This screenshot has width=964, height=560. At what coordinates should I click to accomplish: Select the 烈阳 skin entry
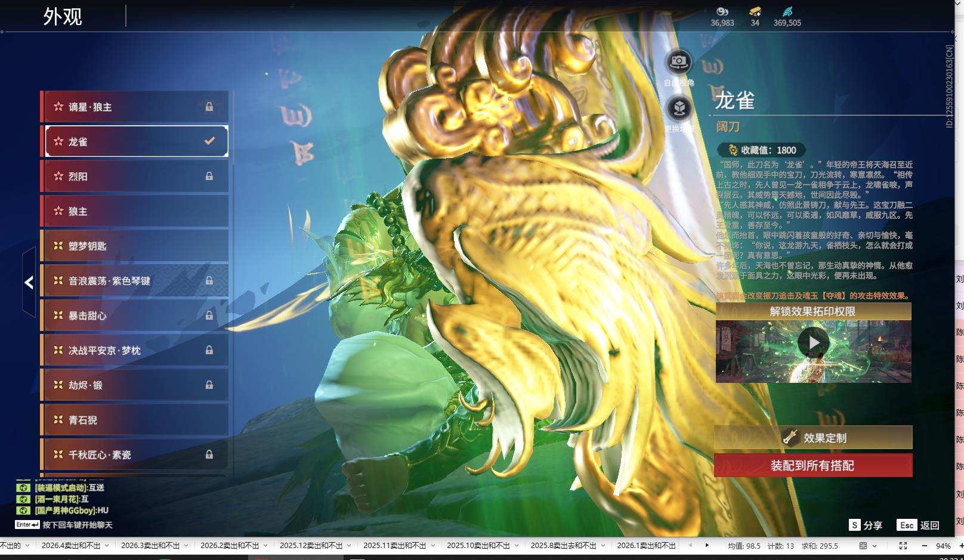(135, 177)
